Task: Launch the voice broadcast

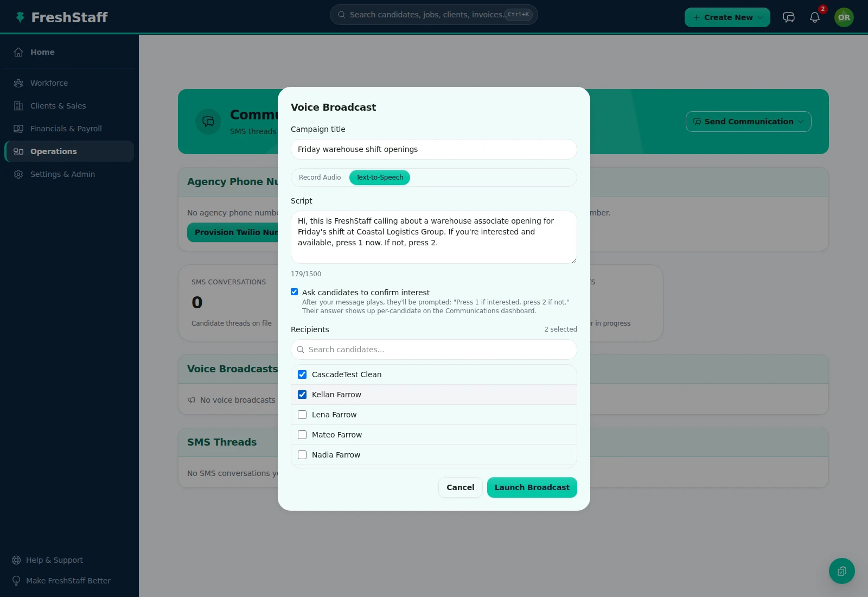Action: pyautogui.click(x=532, y=487)
